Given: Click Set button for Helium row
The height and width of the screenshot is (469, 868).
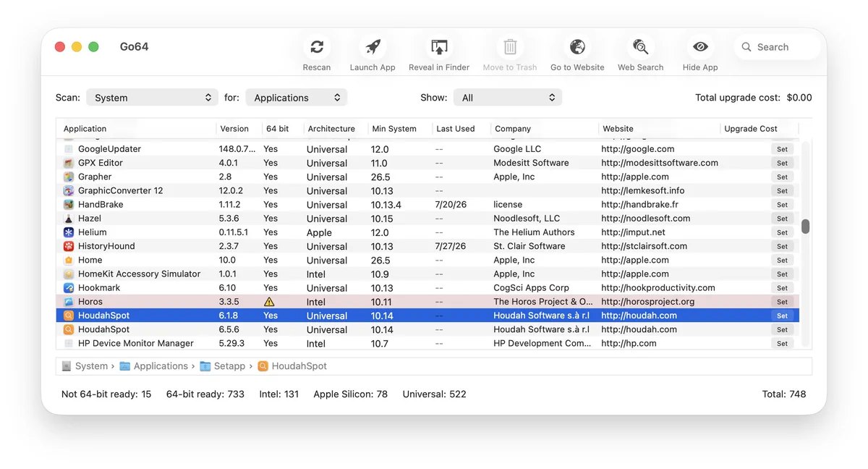Looking at the screenshot, I should coord(782,232).
